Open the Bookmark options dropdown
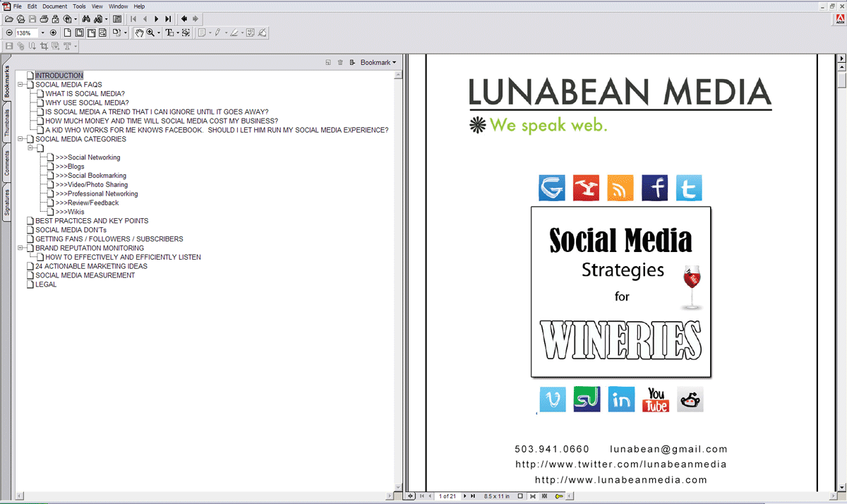The height and width of the screenshot is (504, 847). [x=378, y=62]
